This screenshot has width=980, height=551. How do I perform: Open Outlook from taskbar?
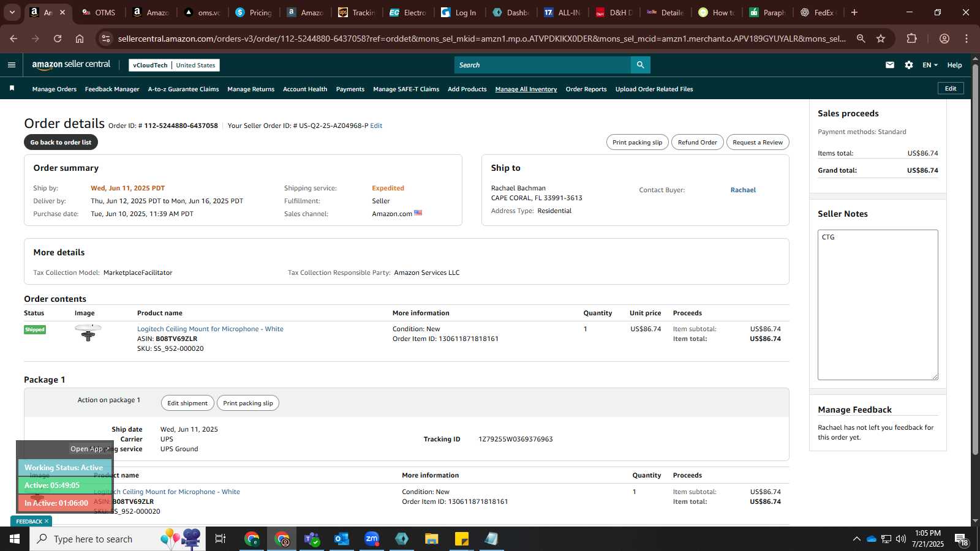pyautogui.click(x=342, y=539)
